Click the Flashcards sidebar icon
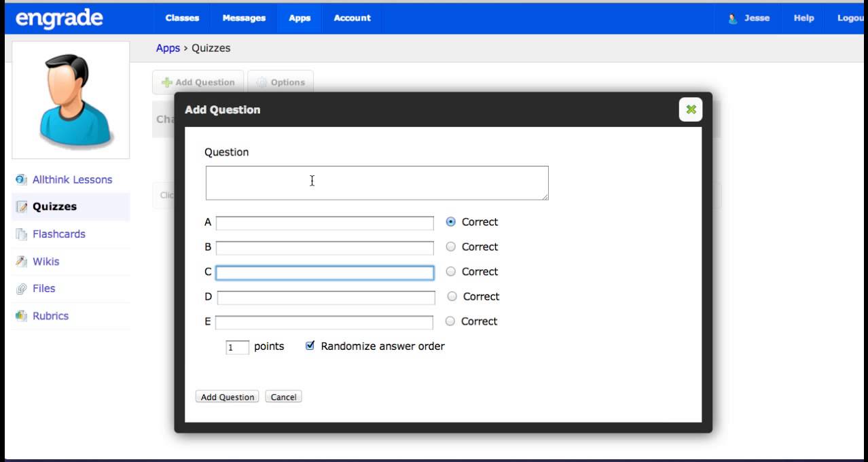The height and width of the screenshot is (462, 868). (21, 234)
